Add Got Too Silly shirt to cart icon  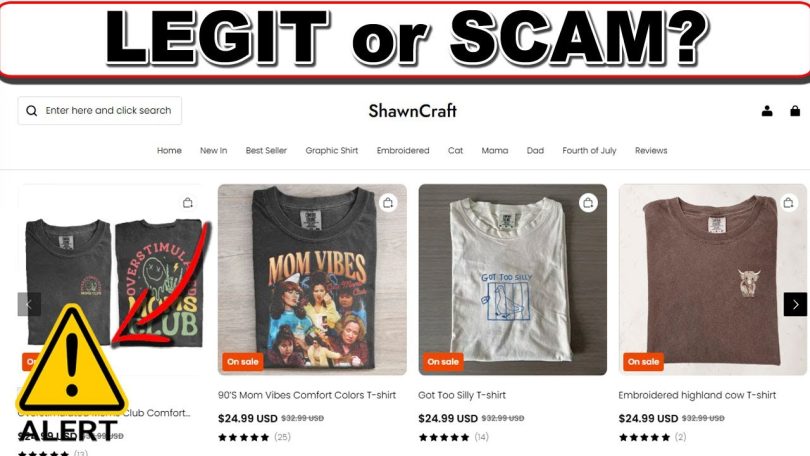[588, 202]
